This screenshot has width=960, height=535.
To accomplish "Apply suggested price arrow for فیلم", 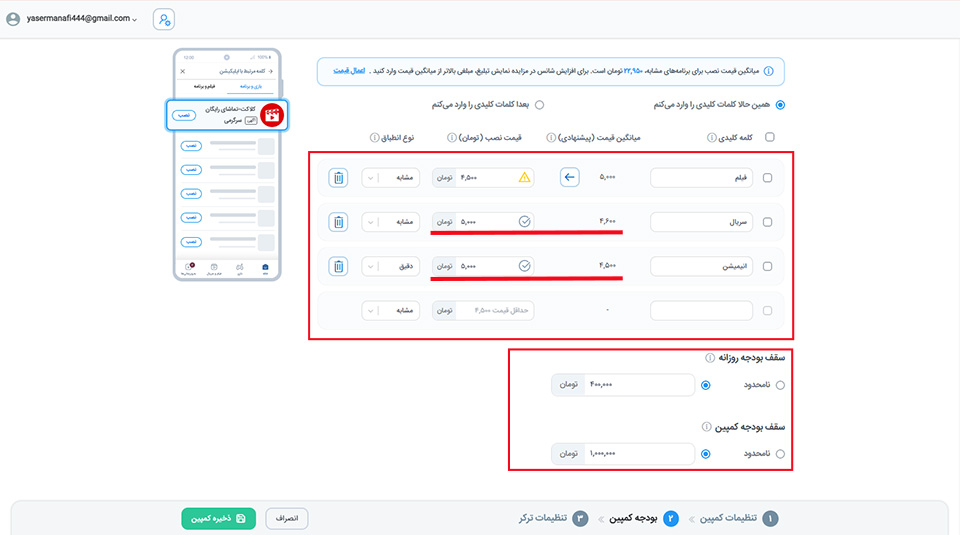I will click(569, 178).
